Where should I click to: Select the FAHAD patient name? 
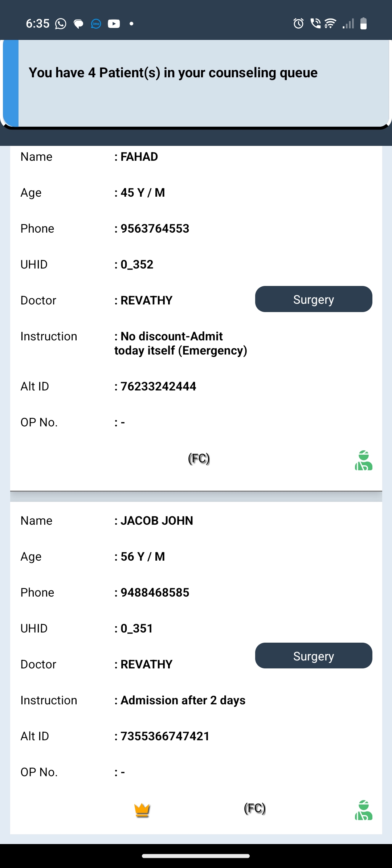[139, 157]
